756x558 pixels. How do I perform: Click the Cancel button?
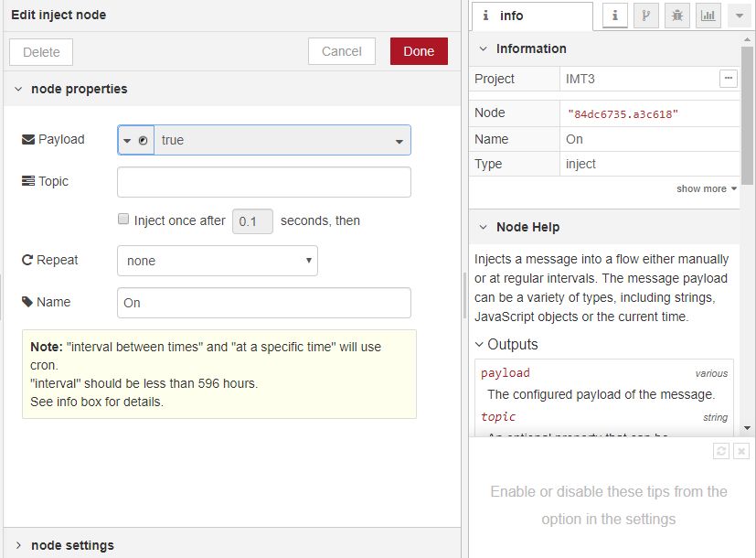tap(342, 51)
